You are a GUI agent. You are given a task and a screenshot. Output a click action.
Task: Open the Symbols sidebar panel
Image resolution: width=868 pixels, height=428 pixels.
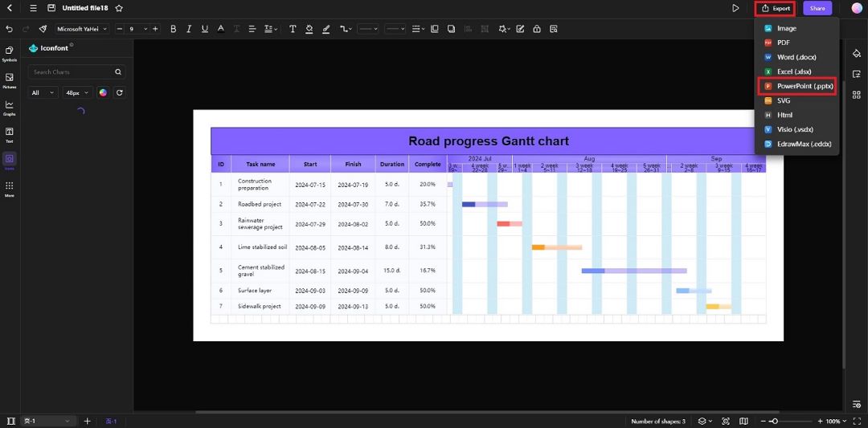10,53
